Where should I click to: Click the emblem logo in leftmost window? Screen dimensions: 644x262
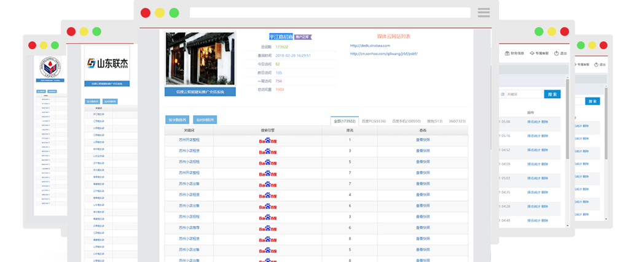click(x=50, y=66)
